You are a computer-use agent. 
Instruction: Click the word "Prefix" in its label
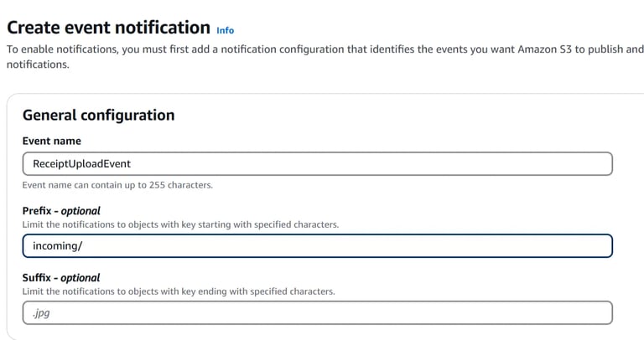click(38, 210)
